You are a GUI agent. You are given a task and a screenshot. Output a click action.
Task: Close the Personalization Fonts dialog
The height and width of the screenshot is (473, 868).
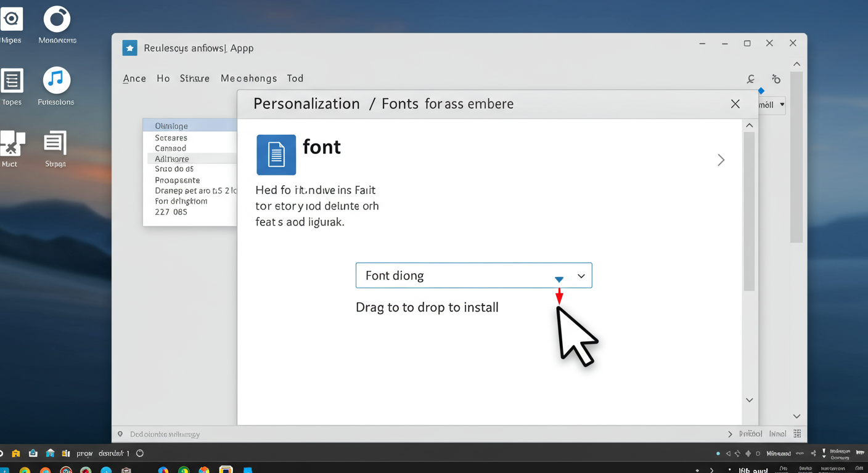735,104
